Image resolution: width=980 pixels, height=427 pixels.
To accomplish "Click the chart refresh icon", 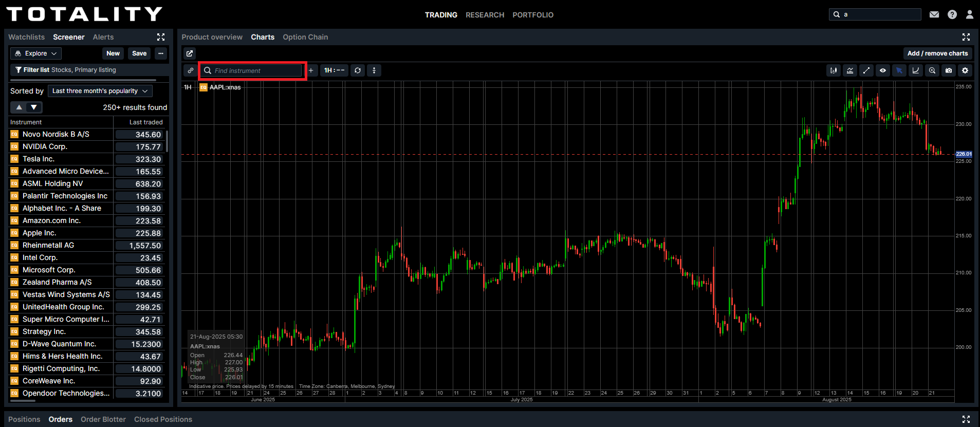I will coord(358,70).
